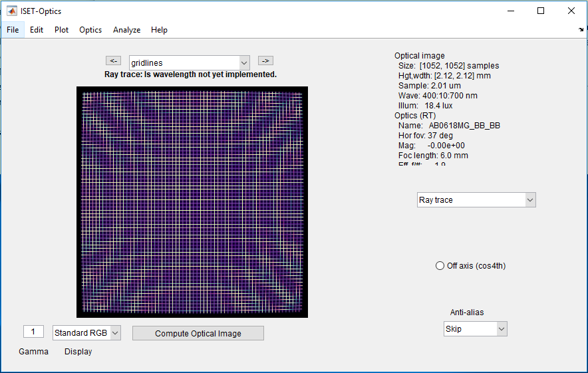Image resolution: width=588 pixels, height=373 pixels.
Task: Click the previous optical image arrow button
Action: [x=113, y=61]
